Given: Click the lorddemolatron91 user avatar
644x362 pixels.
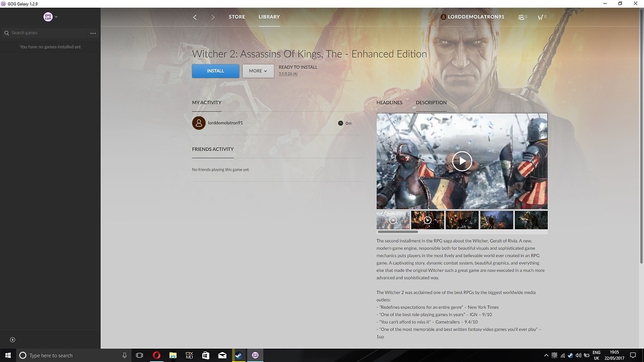Looking at the screenshot, I should [x=199, y=123].
